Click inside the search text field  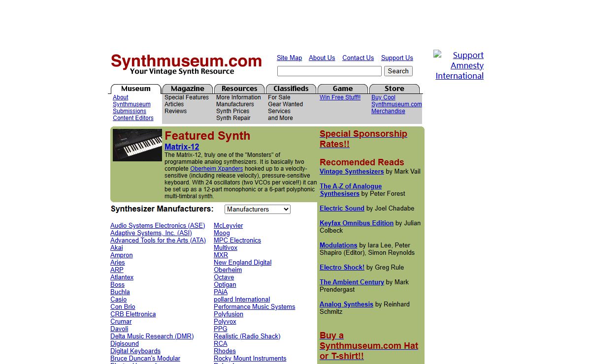click(x=329, y=71)
